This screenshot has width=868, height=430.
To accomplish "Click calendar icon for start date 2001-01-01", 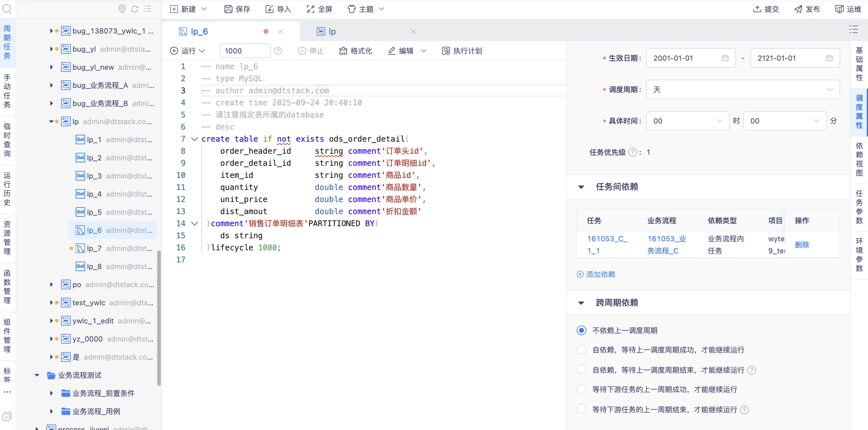I will click(x=725, y=58).
